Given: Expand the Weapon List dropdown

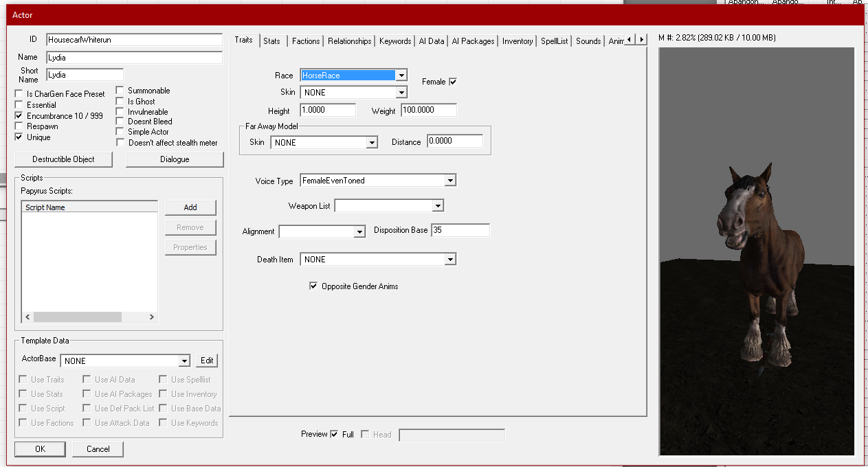Looking at the screenshot, I should 438,206.
